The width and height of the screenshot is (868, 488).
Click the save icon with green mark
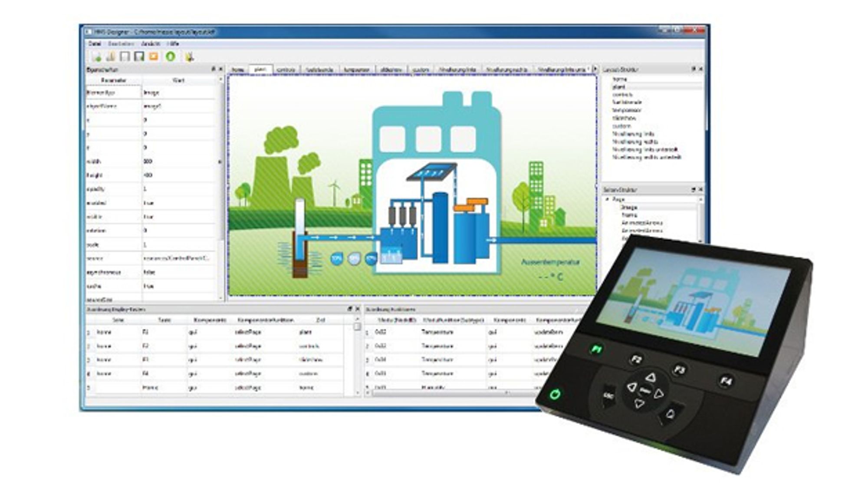tap(139, 56)
